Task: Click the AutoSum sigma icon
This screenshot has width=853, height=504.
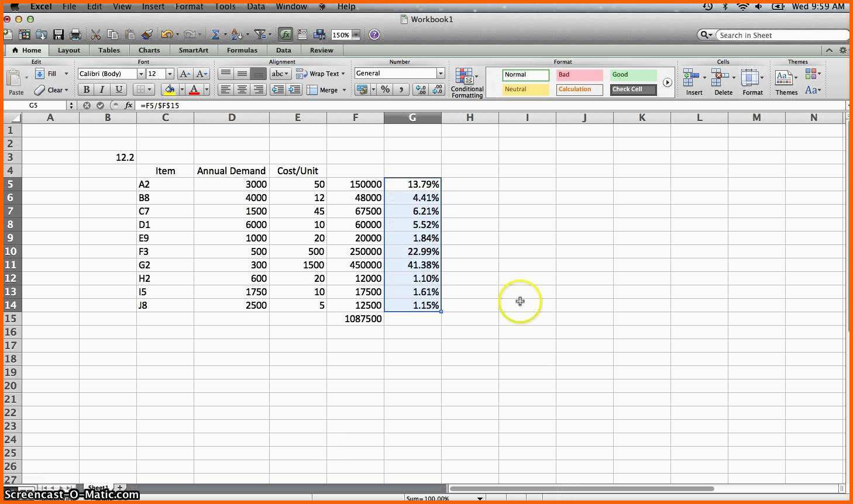Action: 215,34
